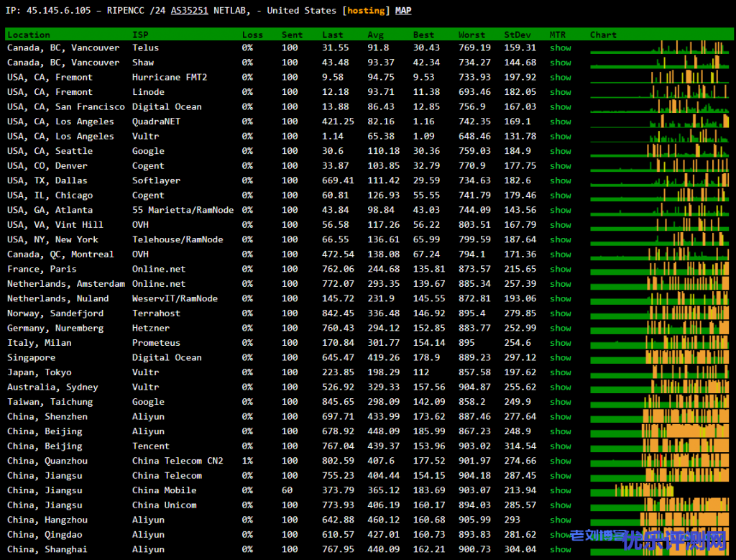Click the Worst column header
736x560 pixels.
pos(471,35)
